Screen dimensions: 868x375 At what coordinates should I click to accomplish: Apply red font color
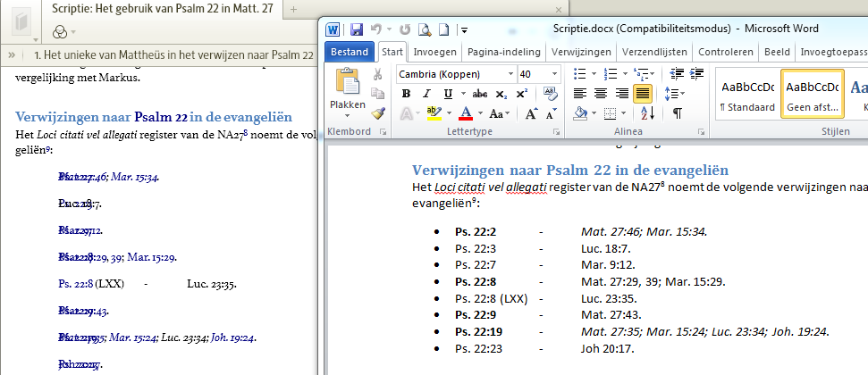point(466,114)
